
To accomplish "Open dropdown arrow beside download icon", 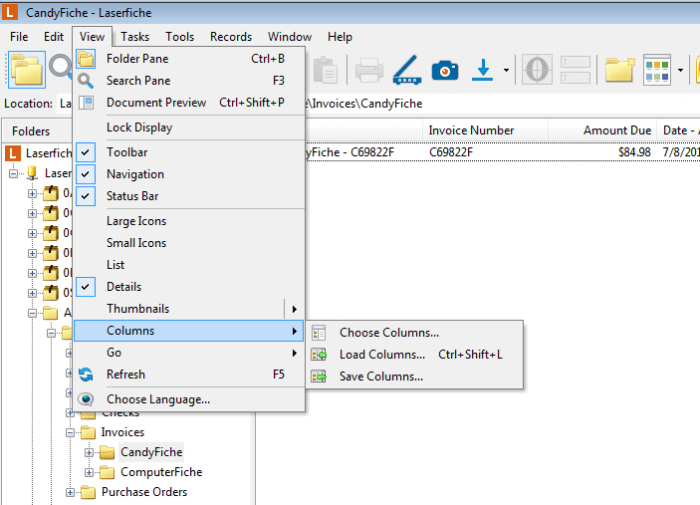I will 506,70.
